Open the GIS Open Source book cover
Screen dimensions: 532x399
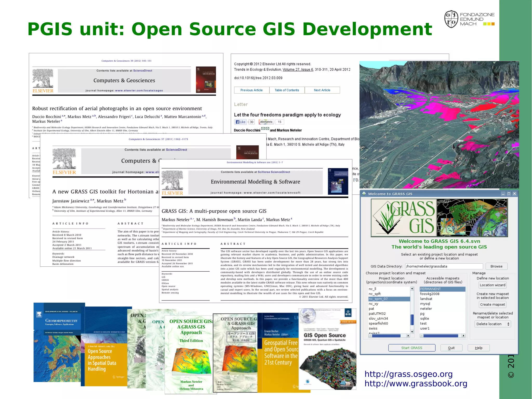tap(327, 349)
